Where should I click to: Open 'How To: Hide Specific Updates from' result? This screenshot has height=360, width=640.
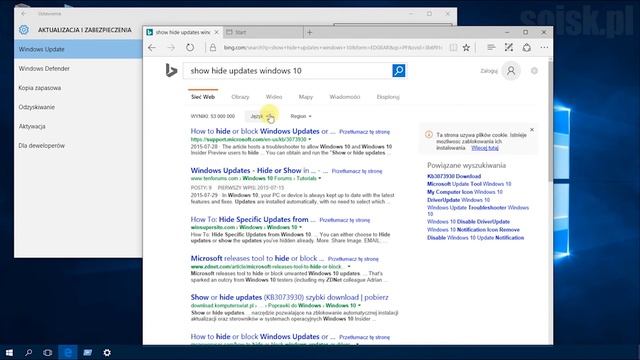tap(253, 219)
